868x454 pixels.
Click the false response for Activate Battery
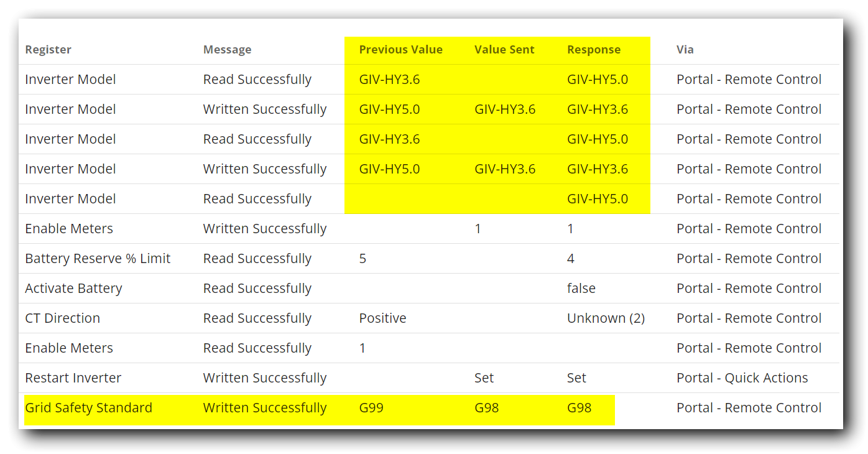(x=581, y=289)
